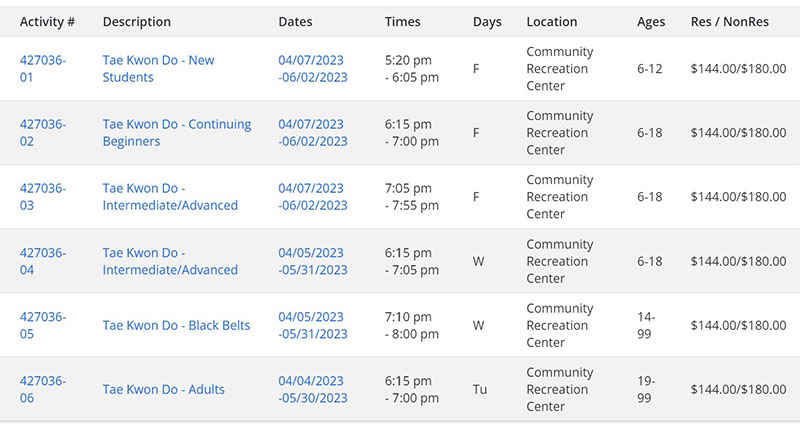Click the Res / NonRes column header
This screenshot has width=800, height=428.
730,21
